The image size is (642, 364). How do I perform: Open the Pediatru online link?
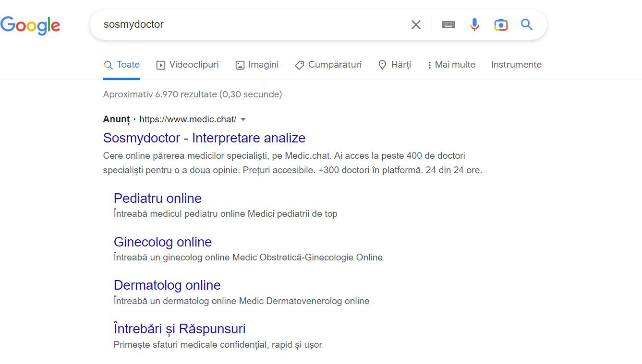(x=157, y=199)
